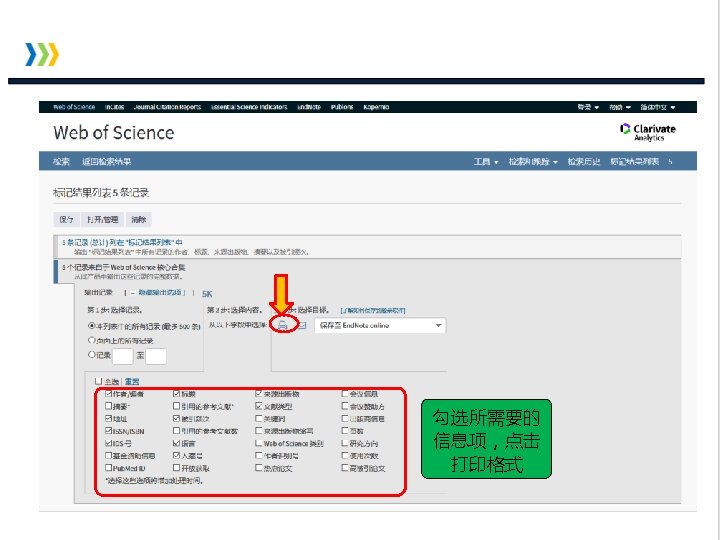Click the '标记结果列表 5 条记录' heading
The image size is (720, 540).
click(101, 193)
